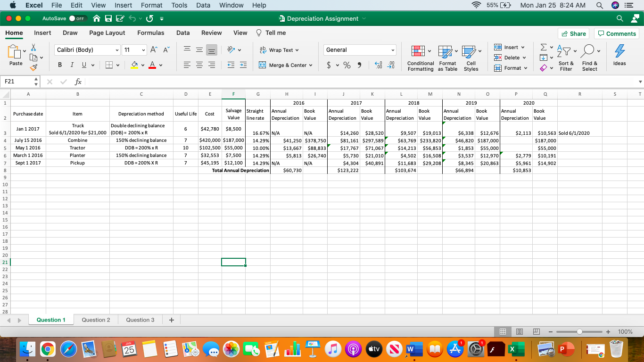The width and height of the screenshot is (644, 362).
Task: Click the zoom out minus button
Action: pyautogui.click(x=551, y=332)
